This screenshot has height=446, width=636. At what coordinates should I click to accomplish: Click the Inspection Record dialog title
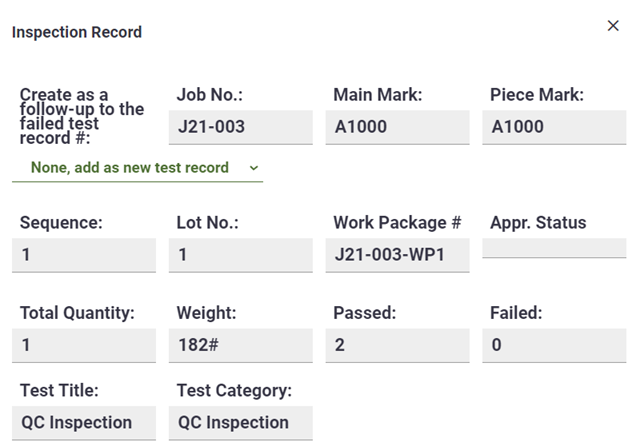(77, 32)
